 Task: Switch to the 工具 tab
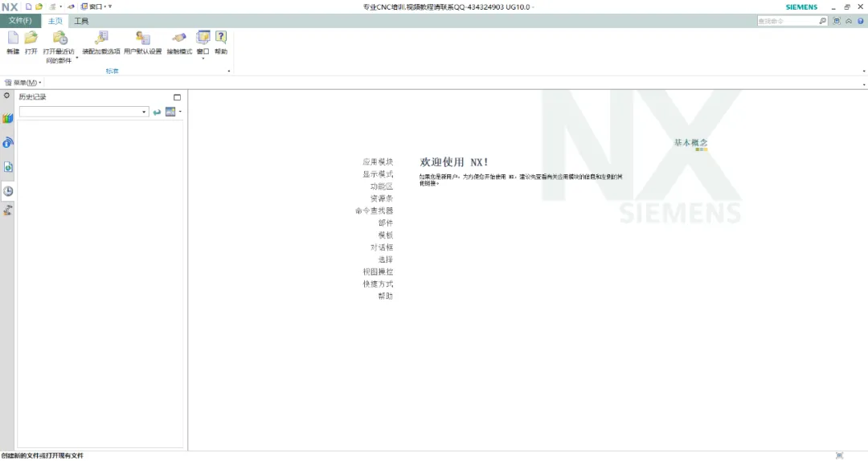tap(81, 21)
